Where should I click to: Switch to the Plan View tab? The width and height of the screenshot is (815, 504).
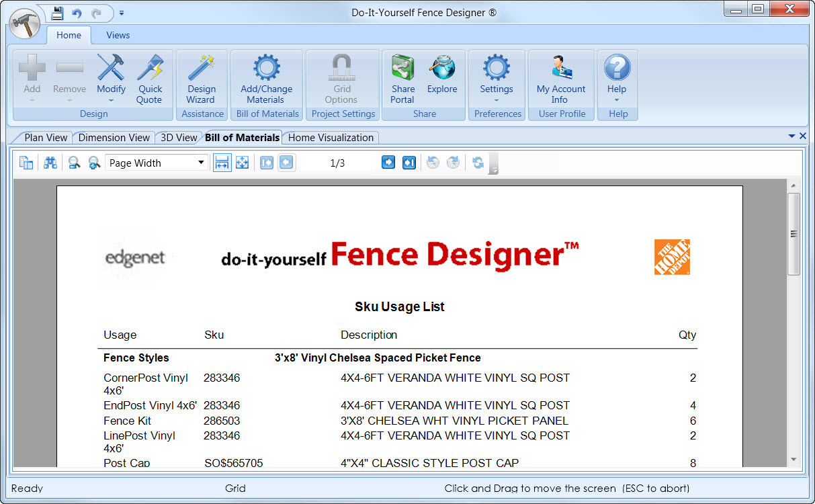pyautogui.click(x=46, y=138)
